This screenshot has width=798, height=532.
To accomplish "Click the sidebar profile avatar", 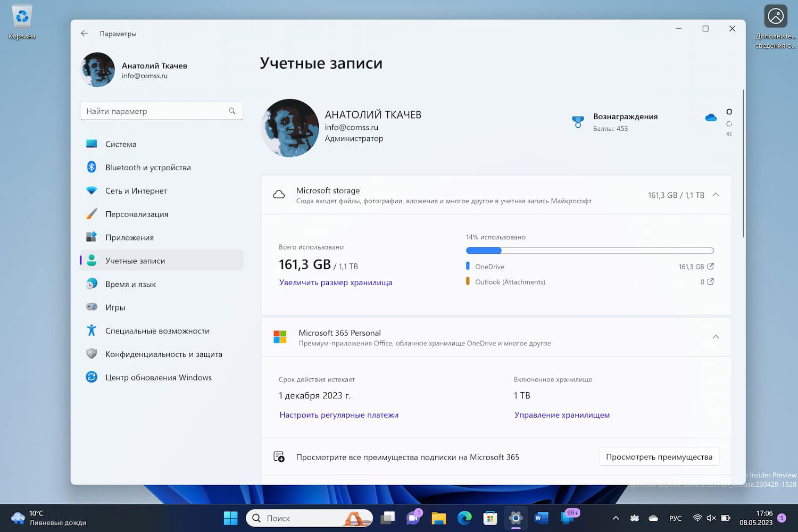I will point(97,70).
